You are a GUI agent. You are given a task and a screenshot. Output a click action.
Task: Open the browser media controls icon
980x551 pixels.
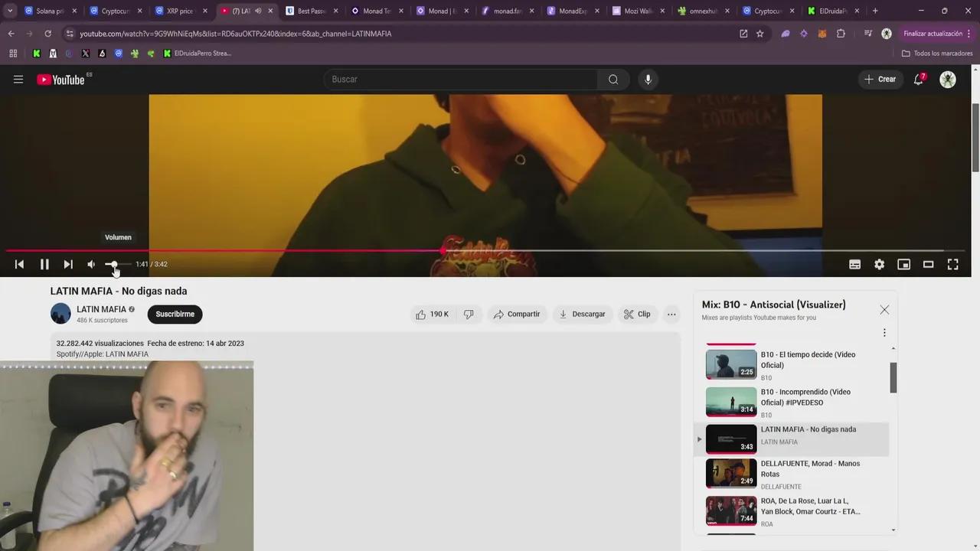point(867,34)
